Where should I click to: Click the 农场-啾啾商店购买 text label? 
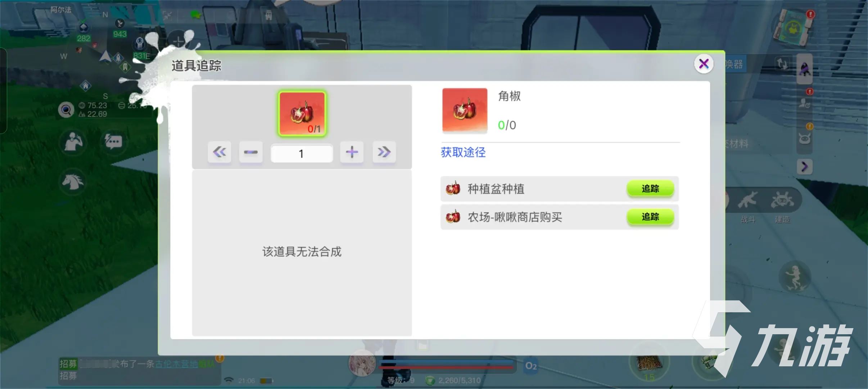pyautogui.click(x=515, y=217)
